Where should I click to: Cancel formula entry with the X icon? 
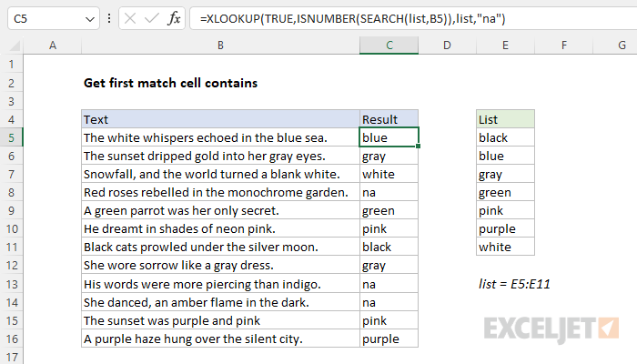[x=130, y=19]
